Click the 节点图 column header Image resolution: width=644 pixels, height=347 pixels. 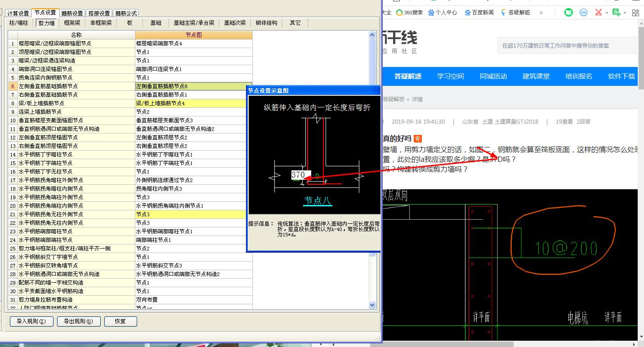click(193, 35)
